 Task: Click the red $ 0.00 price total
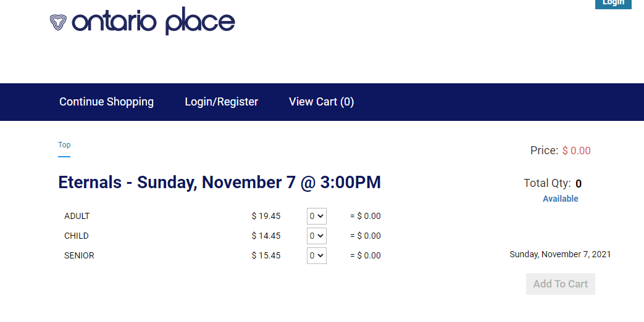576,151
